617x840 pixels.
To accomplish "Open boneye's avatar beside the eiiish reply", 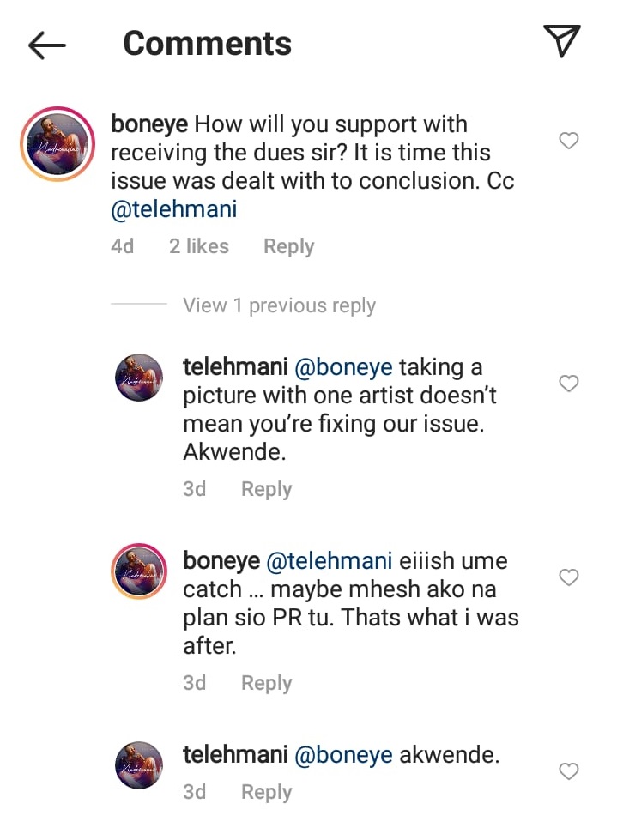I will click(139, 571).
